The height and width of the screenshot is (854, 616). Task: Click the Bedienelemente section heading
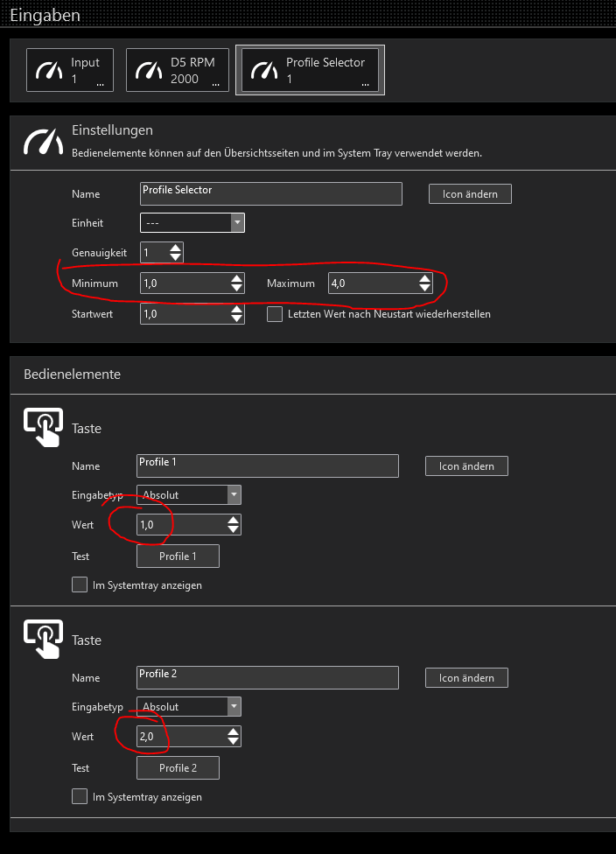pyautogui.click(x=73, y=374)
